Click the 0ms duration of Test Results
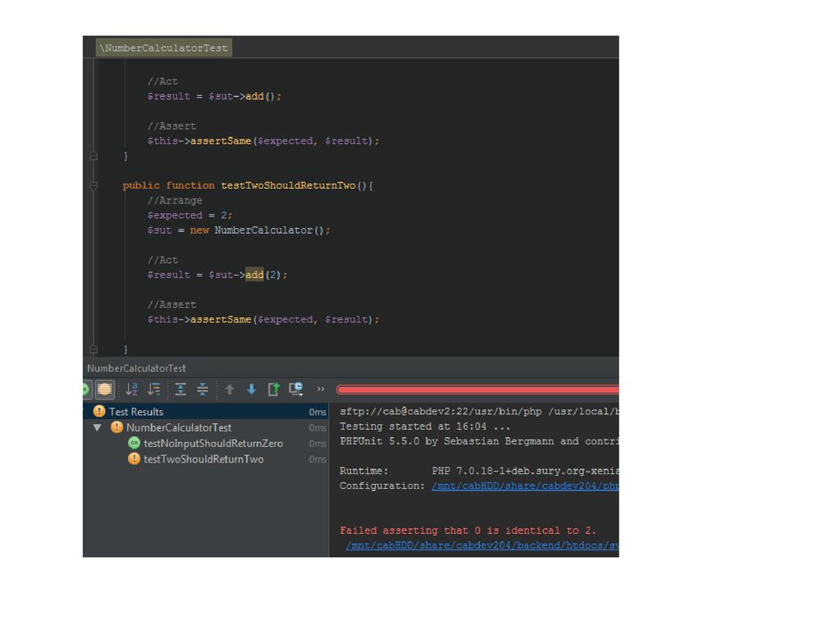840x630 pixels. pyautogui.click(x=317, y=412)
